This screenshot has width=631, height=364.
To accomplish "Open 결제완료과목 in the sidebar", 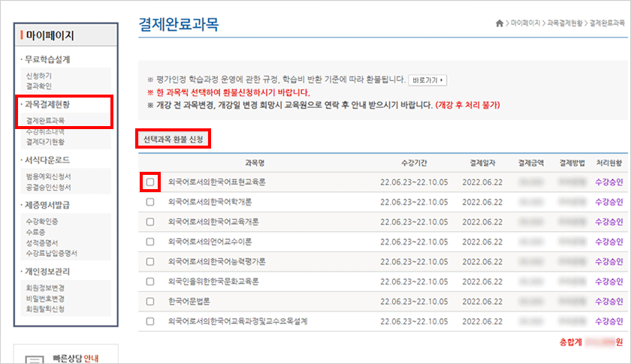I will [x=45, y=120].
